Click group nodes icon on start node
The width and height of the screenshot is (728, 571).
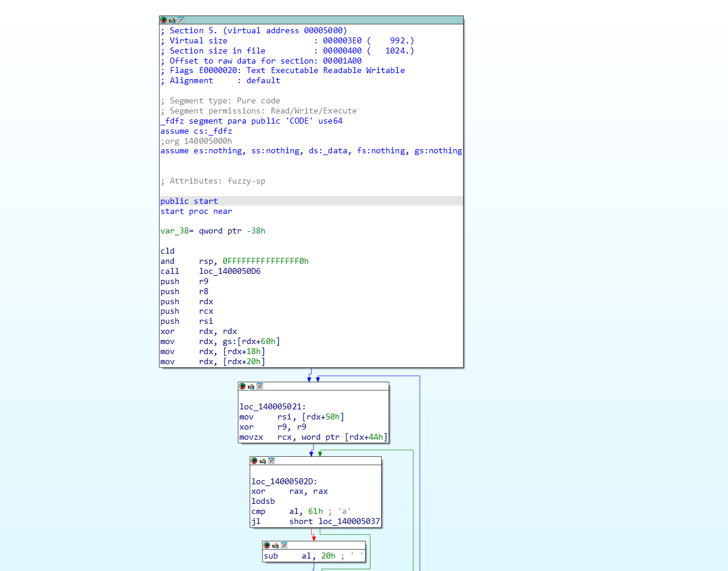pyautogui.click(x=181, y=20)
